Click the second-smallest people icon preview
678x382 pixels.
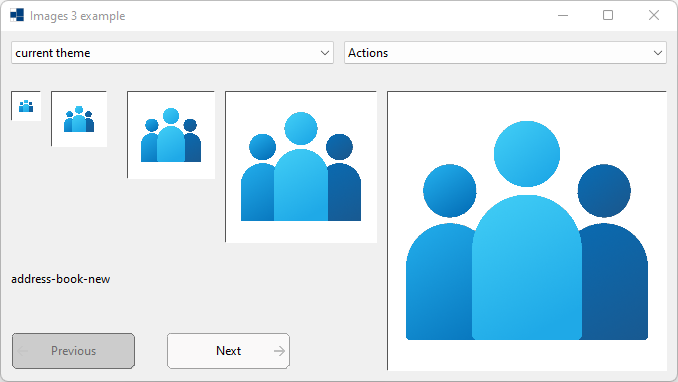click(79, 119)
